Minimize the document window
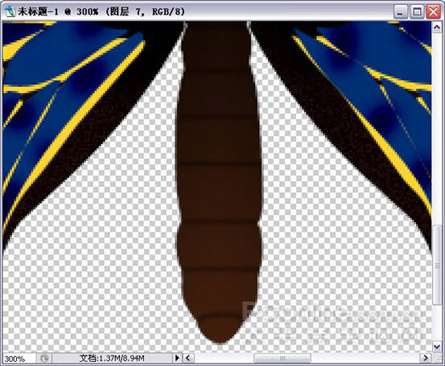The image size is (445, 366). [400, 12]
